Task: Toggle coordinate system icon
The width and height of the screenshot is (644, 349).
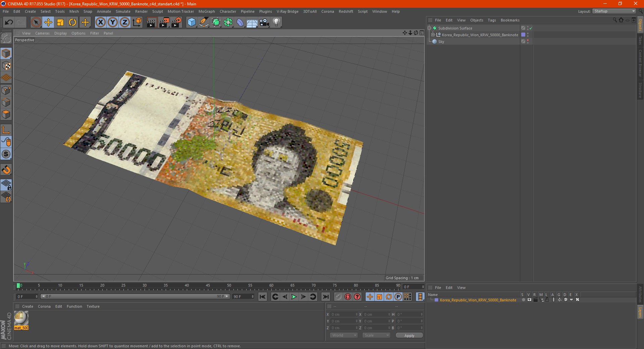Action: pyautogui.click(x=137, y=22)
